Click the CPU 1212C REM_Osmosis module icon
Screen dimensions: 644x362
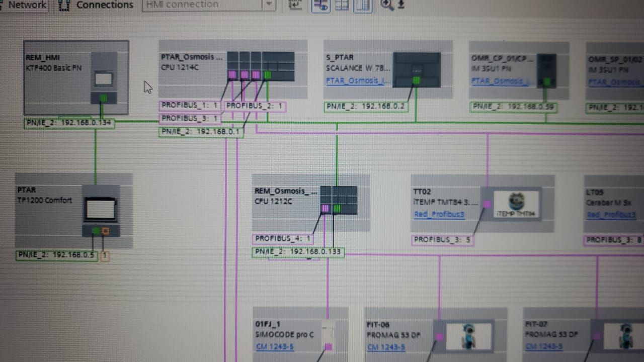338,200
